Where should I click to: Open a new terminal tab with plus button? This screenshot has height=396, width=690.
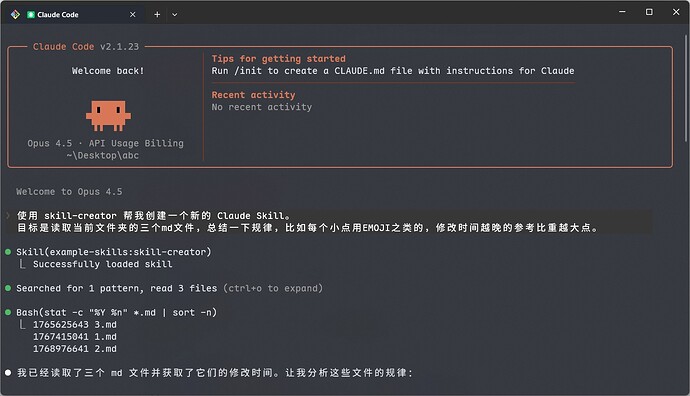tap(157, 15)
